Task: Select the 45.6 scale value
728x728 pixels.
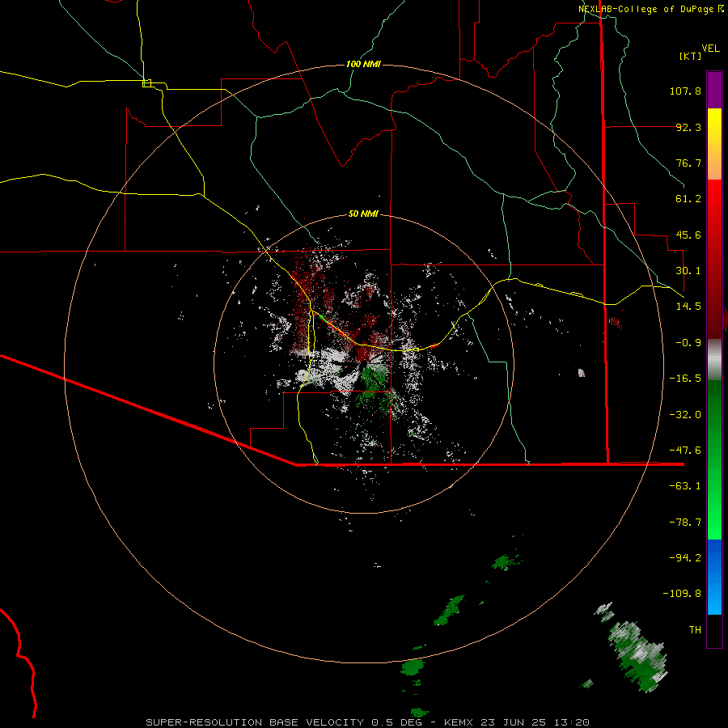Action: click(x=688, y=235)
